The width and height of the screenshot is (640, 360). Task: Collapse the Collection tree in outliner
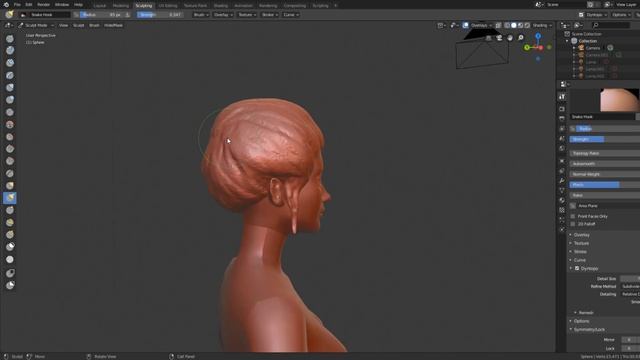(x=567, y=41)
